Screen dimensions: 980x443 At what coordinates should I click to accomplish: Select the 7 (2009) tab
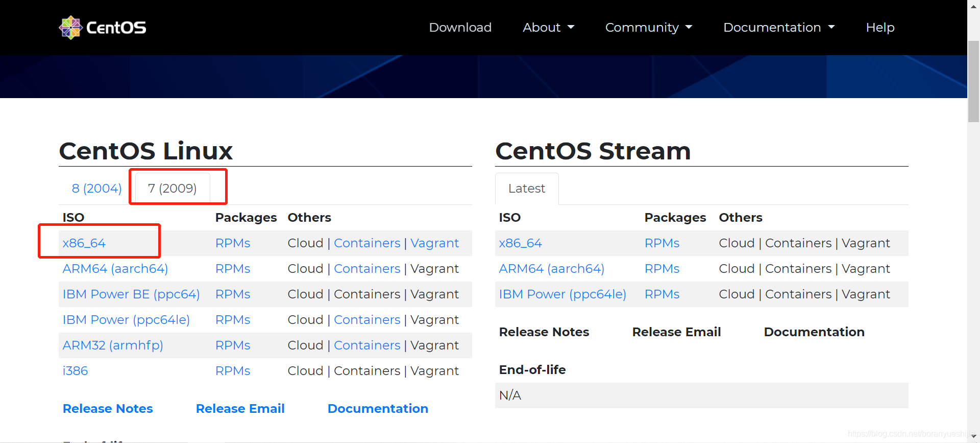pos(172,189)
